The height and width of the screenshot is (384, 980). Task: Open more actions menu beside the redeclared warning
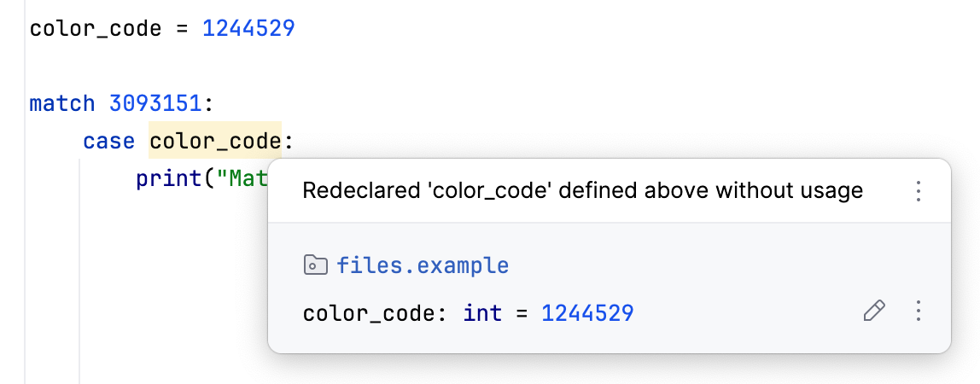coord(919,191)
